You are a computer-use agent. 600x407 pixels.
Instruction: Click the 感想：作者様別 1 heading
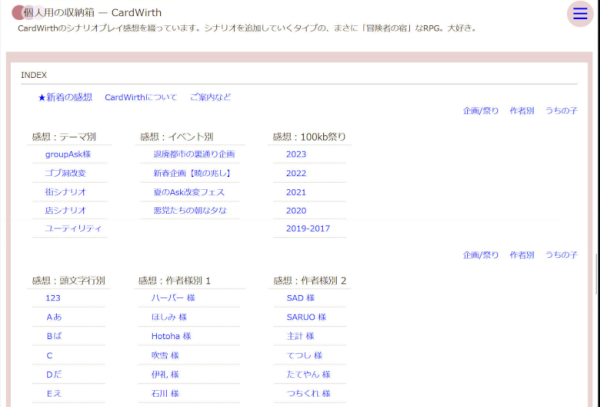(x=174, y=281)
